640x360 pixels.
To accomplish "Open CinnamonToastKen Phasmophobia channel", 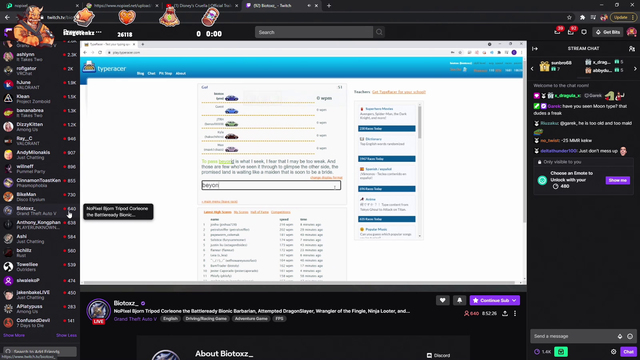I will (x=40, y=183).
